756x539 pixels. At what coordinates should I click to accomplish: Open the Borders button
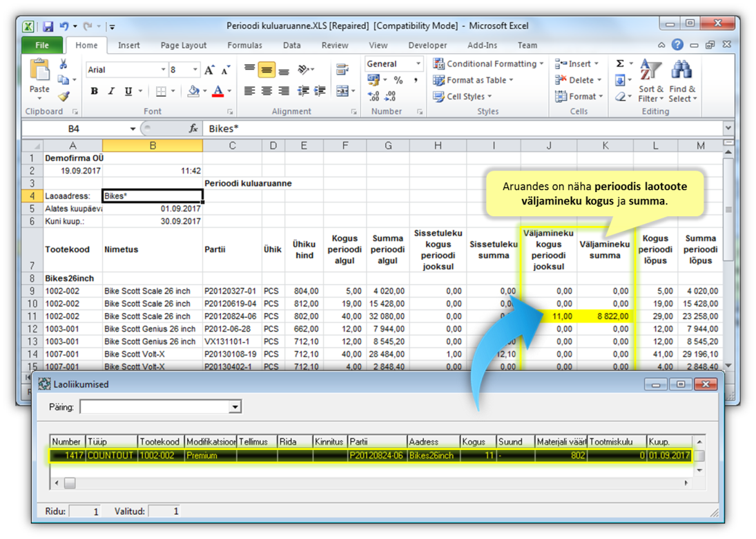161,91
